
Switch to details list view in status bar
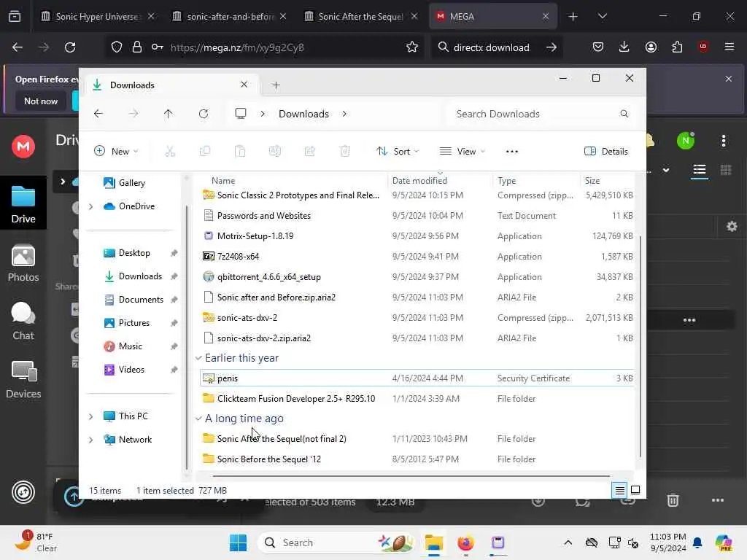click(619, 490)
